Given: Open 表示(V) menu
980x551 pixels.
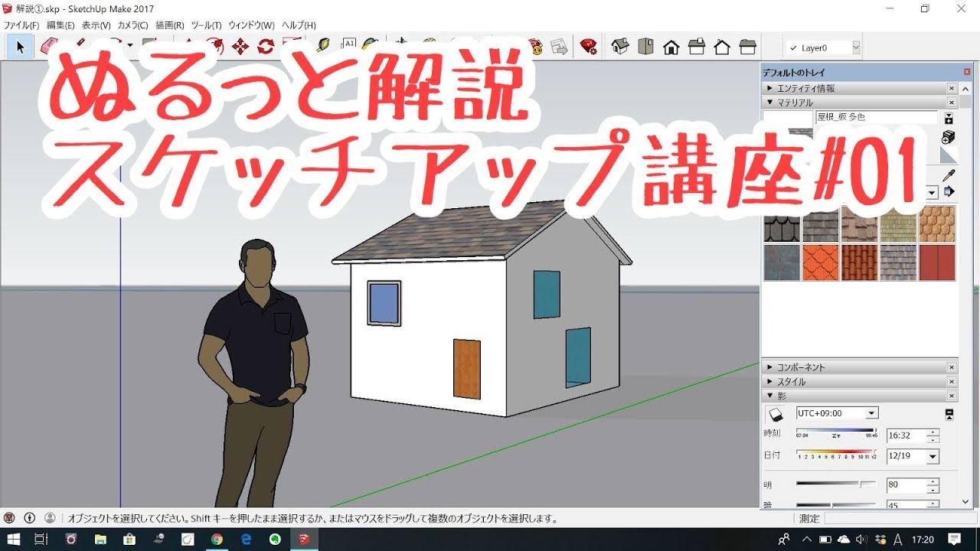Looking at the screenshot, I should [96, 25].
